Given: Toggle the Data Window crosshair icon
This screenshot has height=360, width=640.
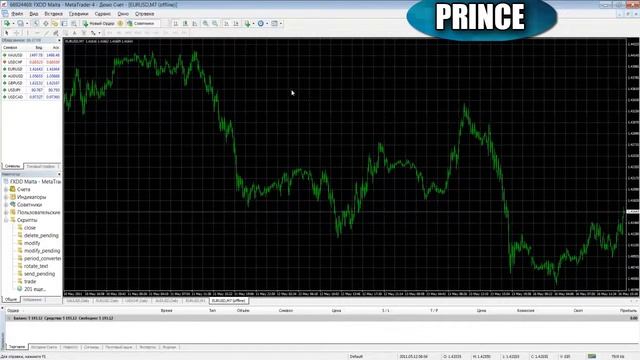Looking at the screenshot, I should (46, 24).
